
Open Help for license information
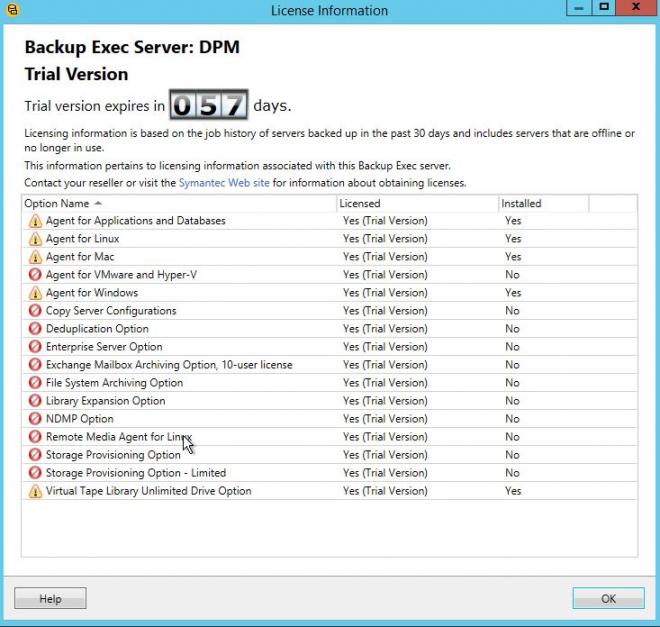coord(50,599)
